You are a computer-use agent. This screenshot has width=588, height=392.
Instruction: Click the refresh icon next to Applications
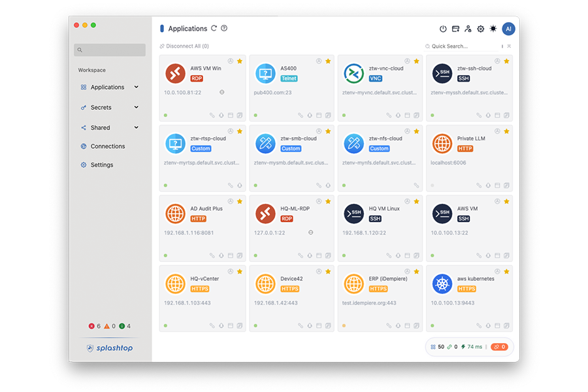[214, 29]
